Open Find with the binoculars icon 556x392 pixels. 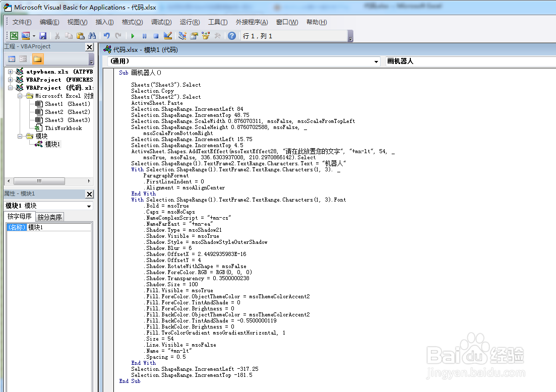92,36
